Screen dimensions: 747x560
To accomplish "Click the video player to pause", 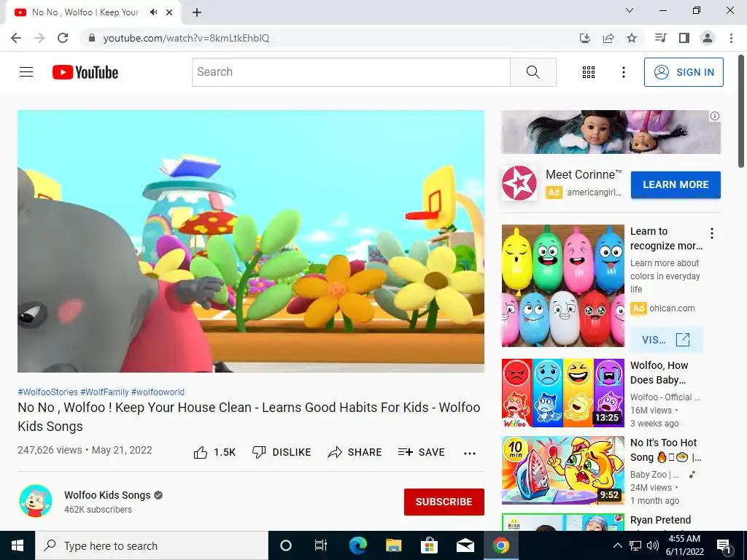I will 251,241.
